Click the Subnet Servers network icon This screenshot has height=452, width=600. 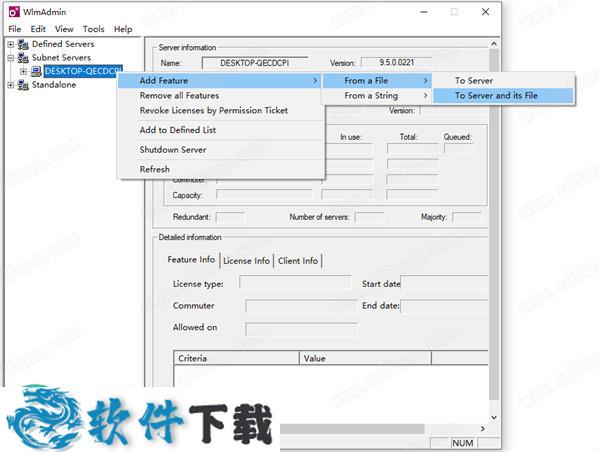(23, 58)
